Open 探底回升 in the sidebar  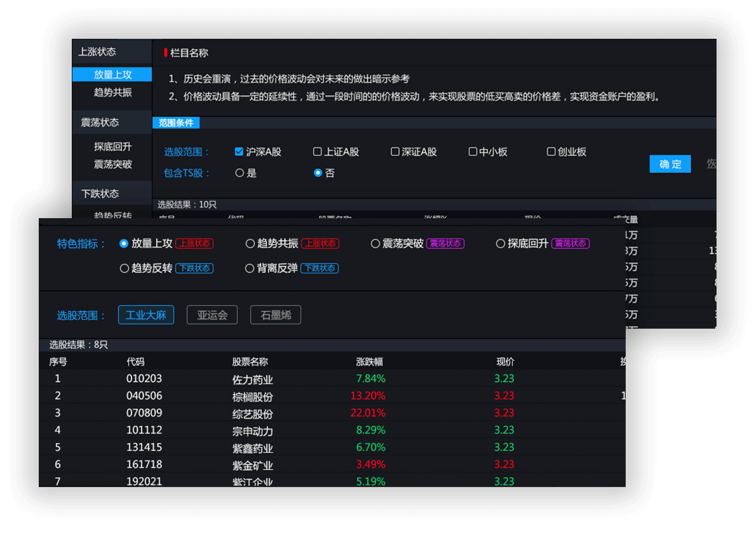pyautogui.click(x=112, y=146)
